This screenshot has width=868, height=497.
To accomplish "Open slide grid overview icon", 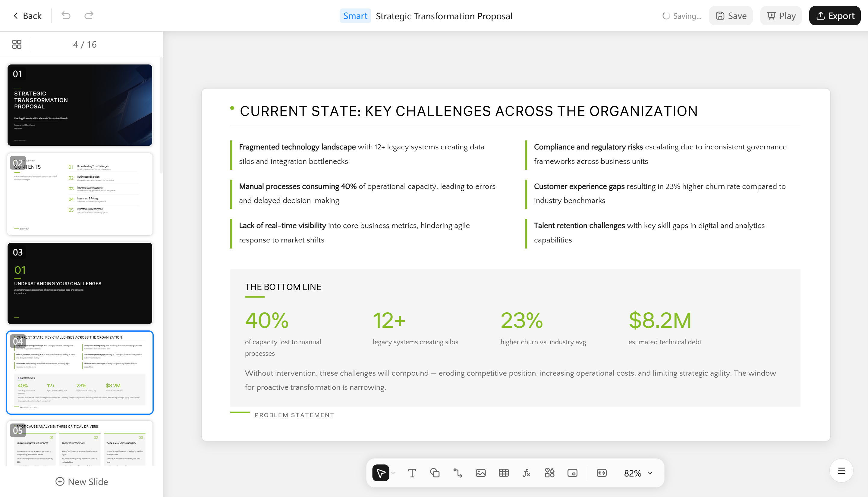I will coord(17,44).
